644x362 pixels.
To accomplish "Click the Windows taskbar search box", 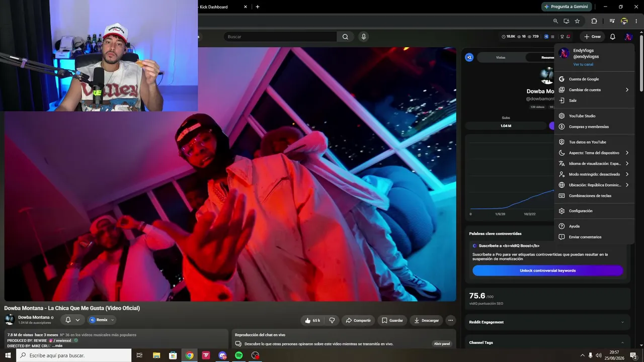I will 74,355.
